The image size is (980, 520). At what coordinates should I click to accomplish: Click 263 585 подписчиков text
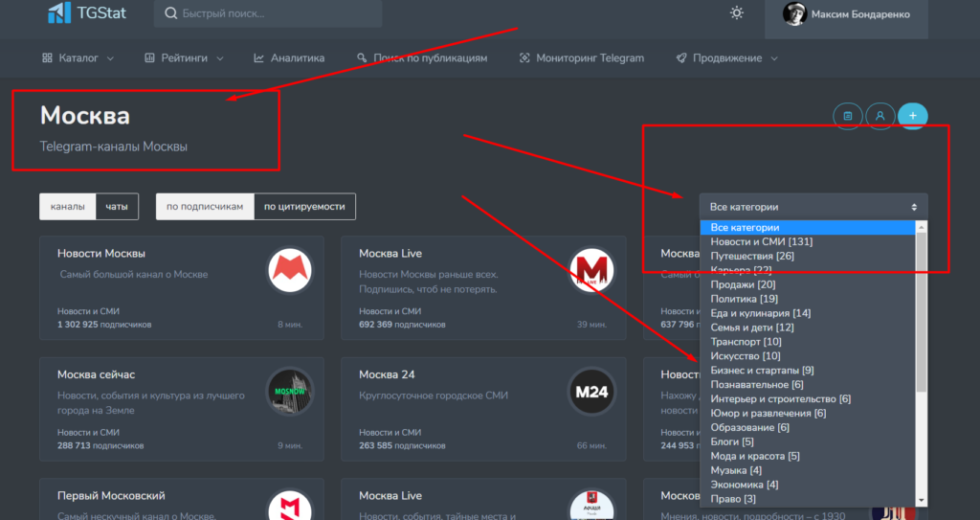click(402, 446)
